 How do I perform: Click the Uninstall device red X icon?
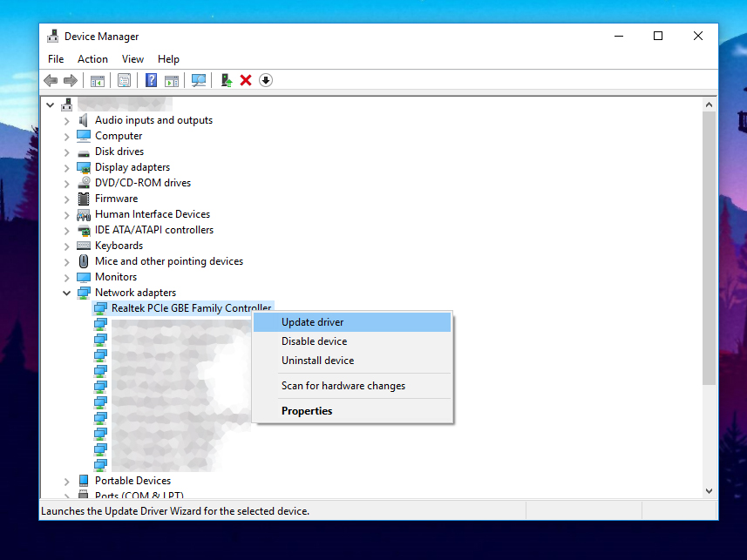[x=247, y=80]
